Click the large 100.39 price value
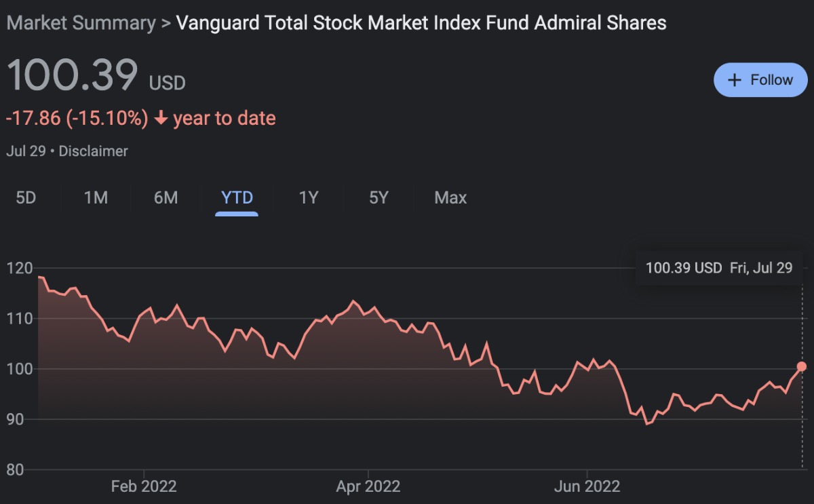The width and height of the screenshot is (814, 504). pos(73,75)
